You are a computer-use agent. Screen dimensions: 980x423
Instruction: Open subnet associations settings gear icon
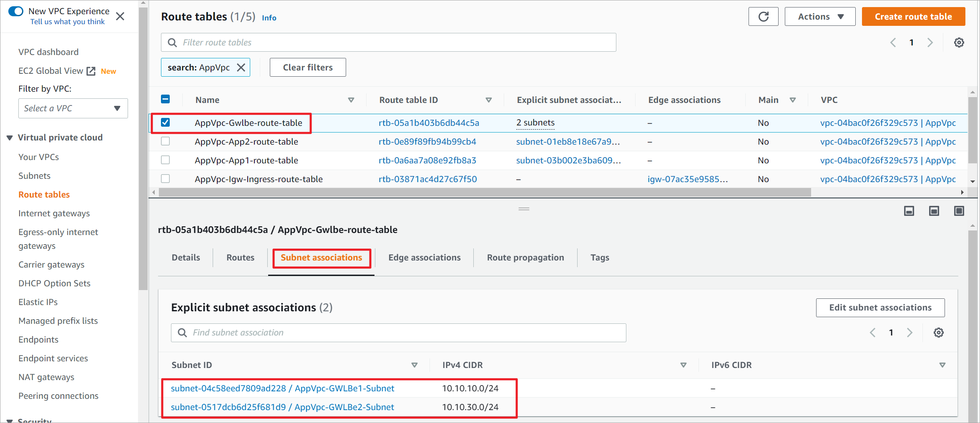tap(938, 333)
